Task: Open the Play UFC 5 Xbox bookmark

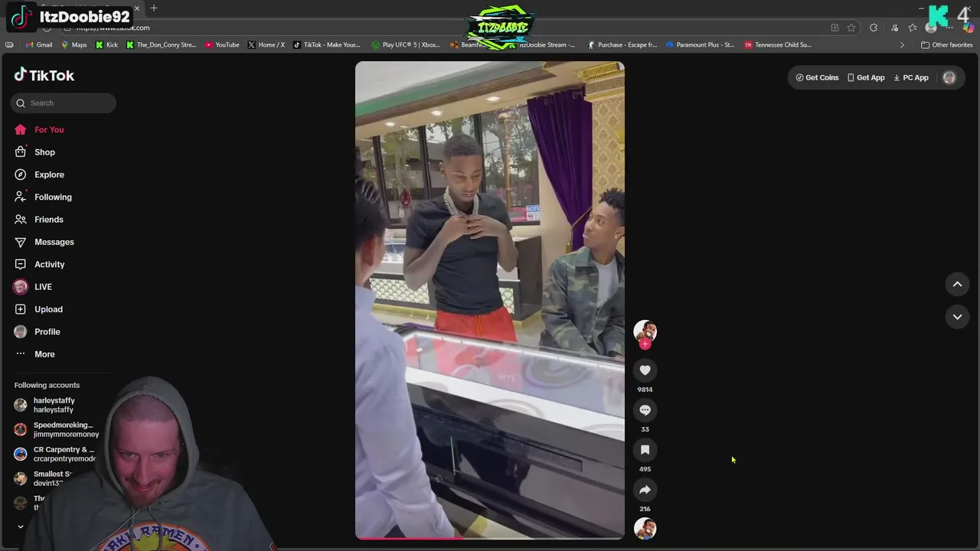Action: (406, 45)
